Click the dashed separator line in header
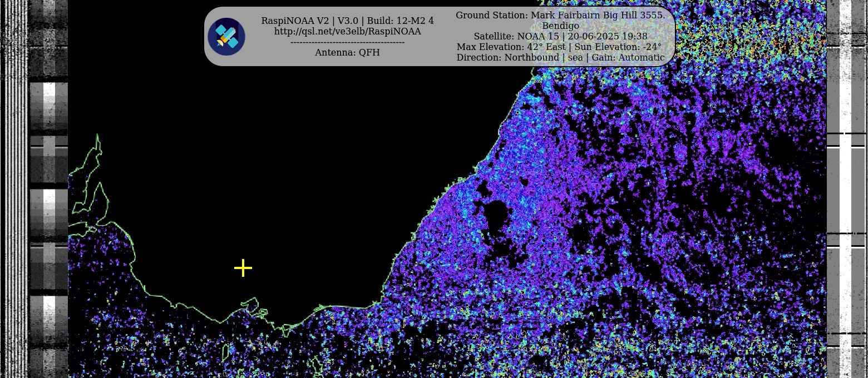 [347, 43]
